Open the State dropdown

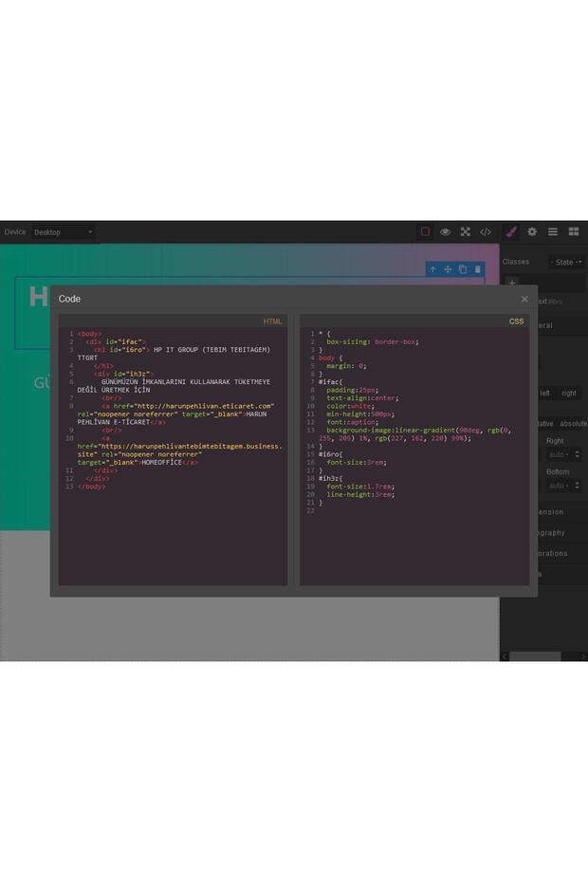566,262
